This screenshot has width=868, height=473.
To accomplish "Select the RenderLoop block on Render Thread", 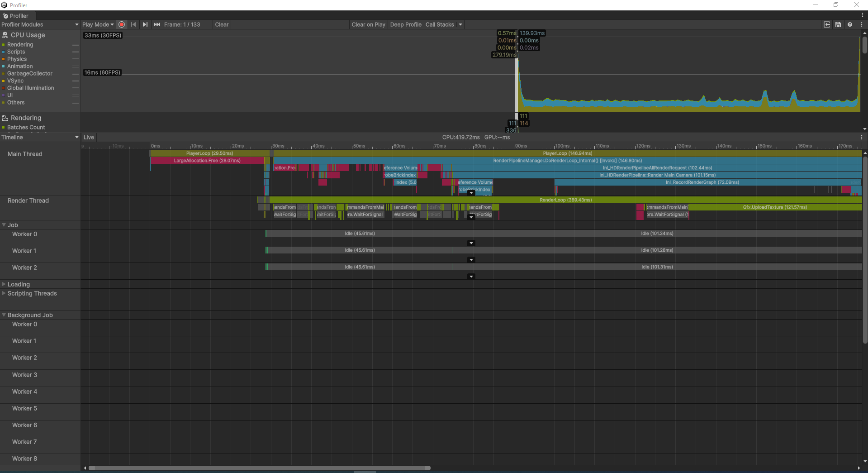I will point(565,200).
